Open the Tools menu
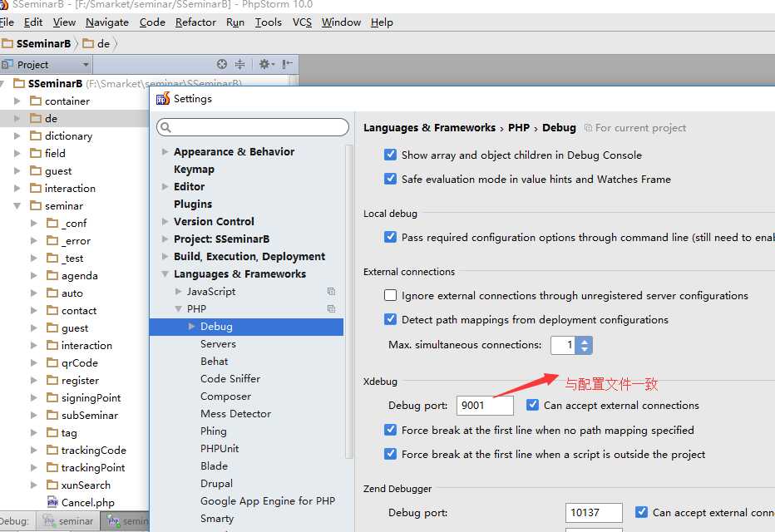Screen dimensions: 775x532 click(x=269, y=22)
